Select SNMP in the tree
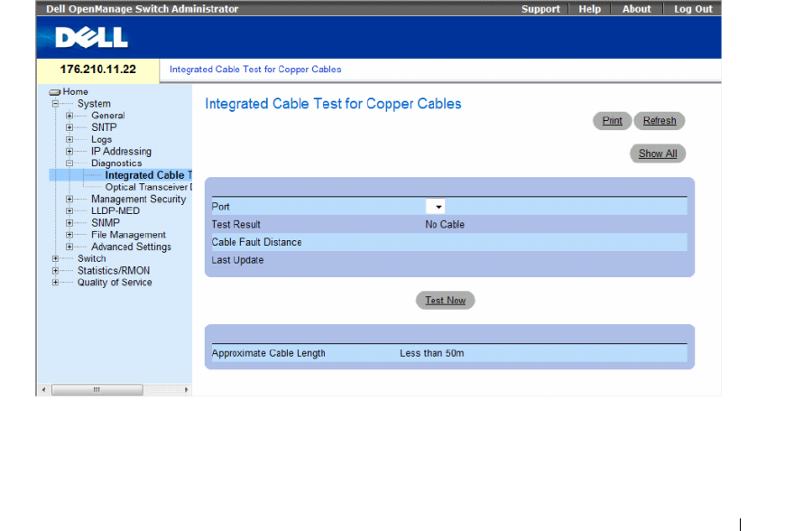 (x=106, y=223)
